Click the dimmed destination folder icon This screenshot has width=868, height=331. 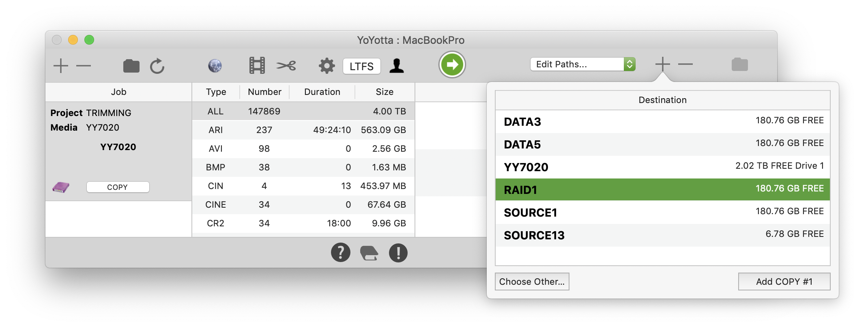pos(740,64)
